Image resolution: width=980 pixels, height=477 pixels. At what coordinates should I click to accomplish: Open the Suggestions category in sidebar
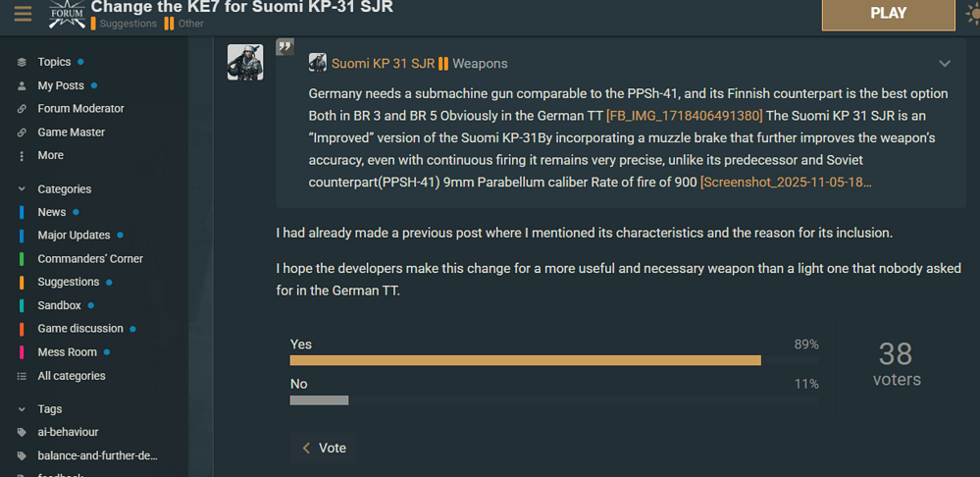tap(68, 282)
